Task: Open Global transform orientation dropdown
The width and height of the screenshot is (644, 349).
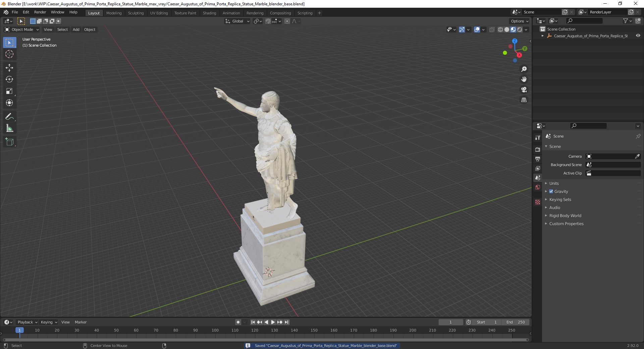Action: [237, 21]
